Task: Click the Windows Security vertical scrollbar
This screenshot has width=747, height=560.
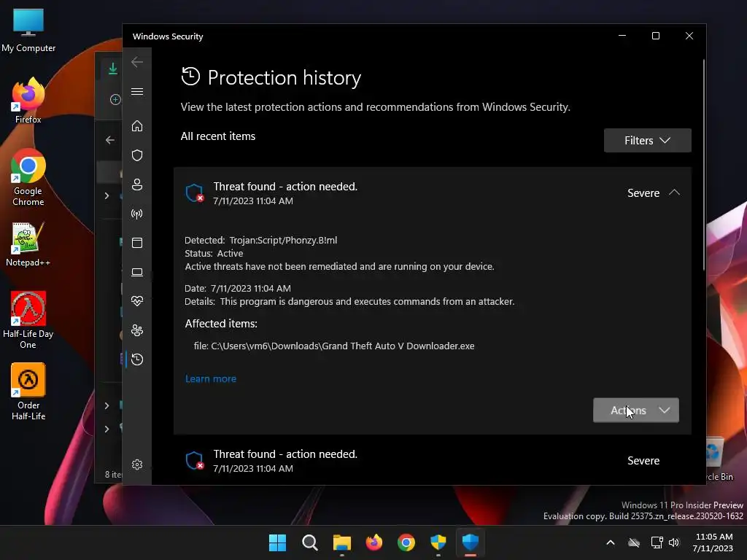Action: (704, 164)
